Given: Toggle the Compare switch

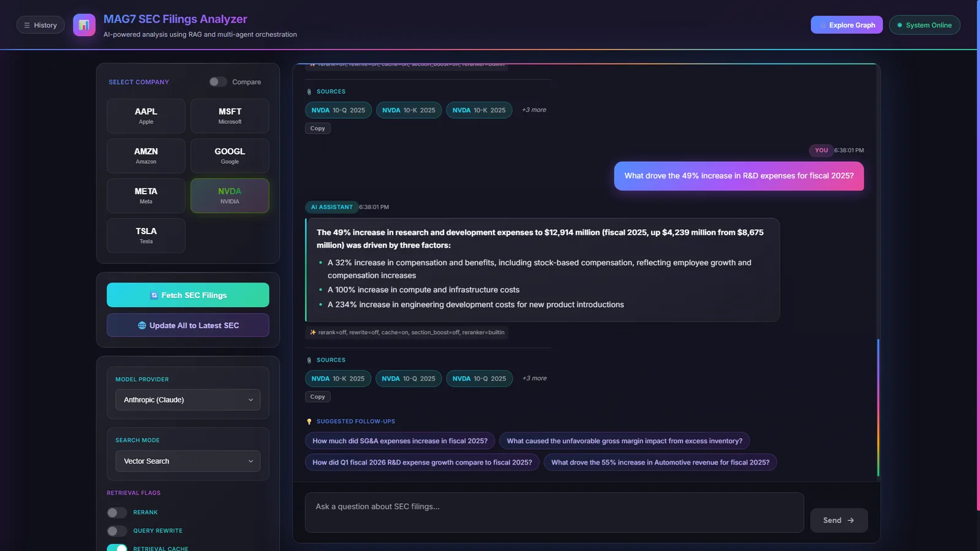Looking at the screenshot, I should (x=217, y=82).
